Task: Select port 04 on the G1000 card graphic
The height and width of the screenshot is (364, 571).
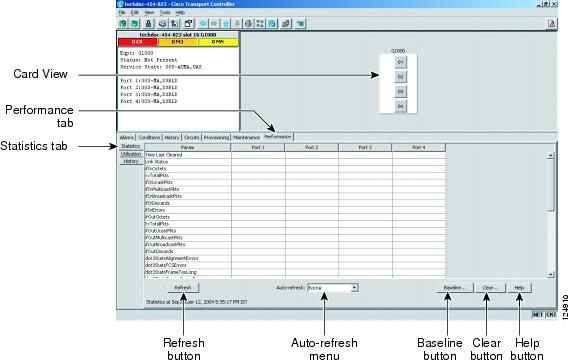Action: (x=400, y=106)
